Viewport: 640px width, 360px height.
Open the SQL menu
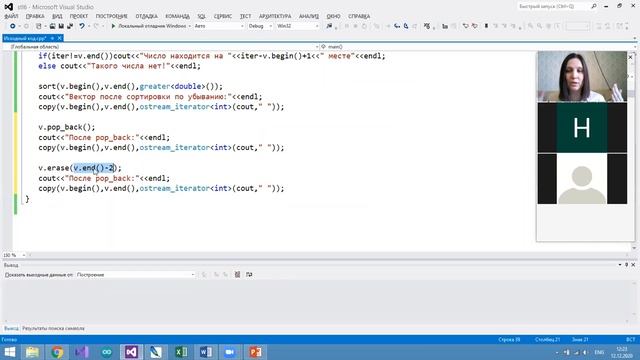[202, 16]
